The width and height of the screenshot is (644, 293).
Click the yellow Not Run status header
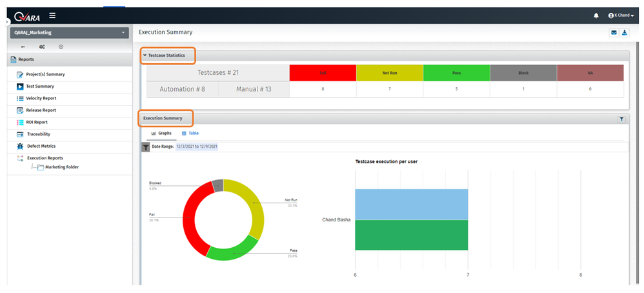[x=389, y=73]
